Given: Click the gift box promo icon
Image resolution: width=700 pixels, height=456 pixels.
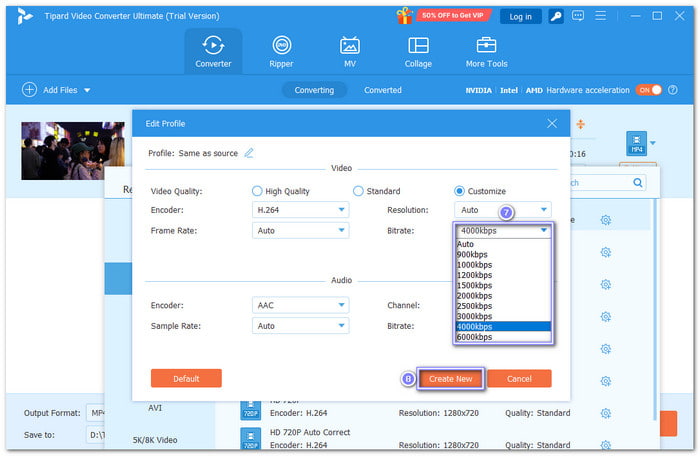Looking at the screenshot, I should [404, 16].
